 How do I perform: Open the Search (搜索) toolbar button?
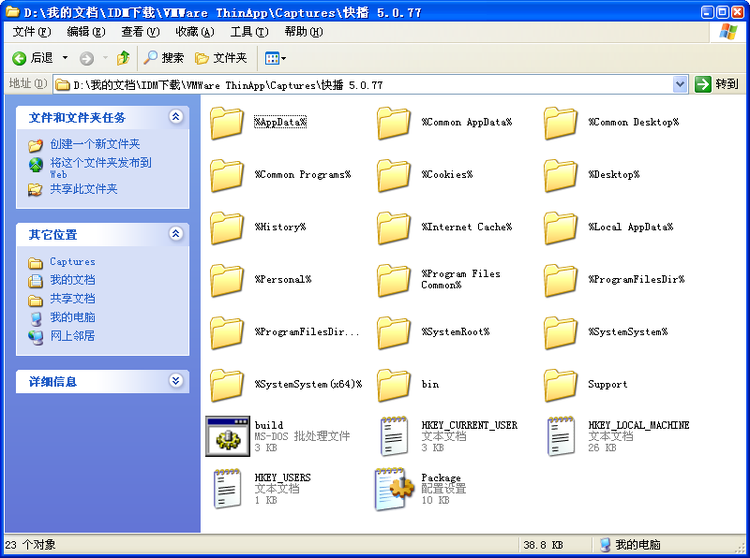tap(164, 58)
